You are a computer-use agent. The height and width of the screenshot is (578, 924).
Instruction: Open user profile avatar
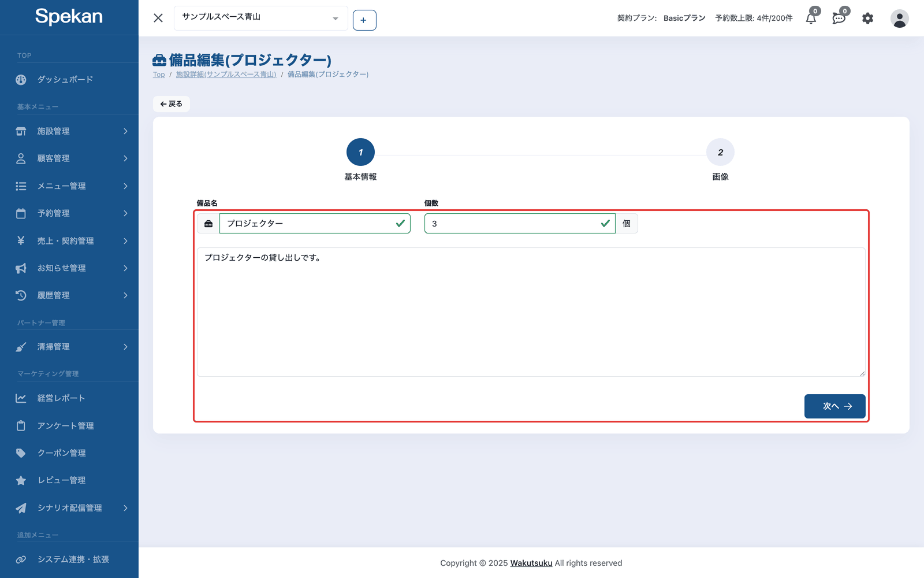pos(899,18)
